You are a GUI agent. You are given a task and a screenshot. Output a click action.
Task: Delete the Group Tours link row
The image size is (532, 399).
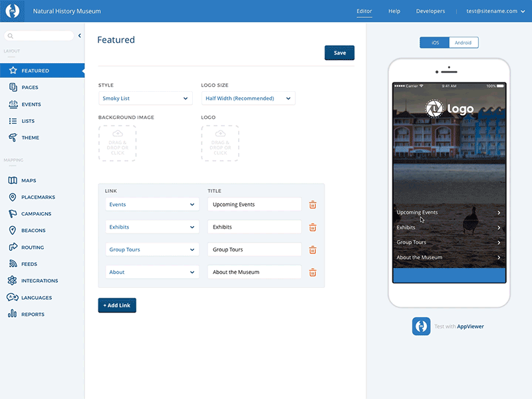pos(313,250)
